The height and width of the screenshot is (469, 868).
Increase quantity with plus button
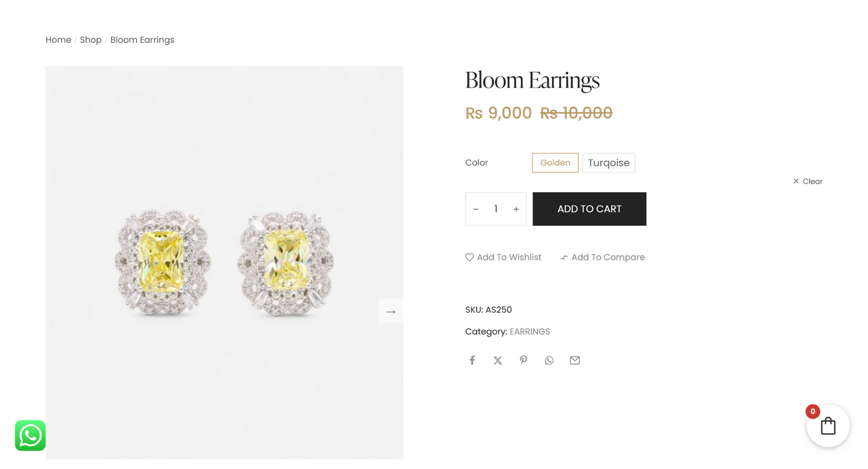[516, 209]
